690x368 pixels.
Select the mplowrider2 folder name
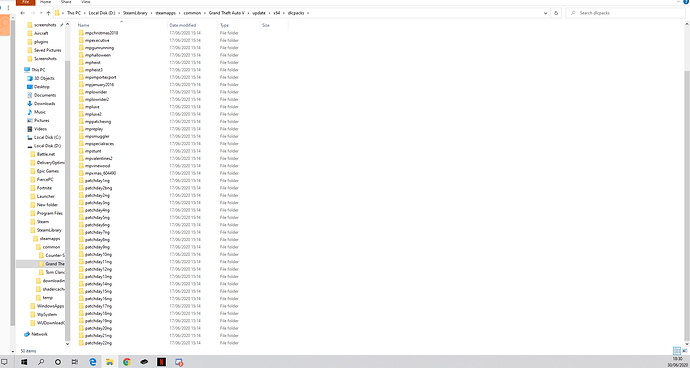coord(97,99)
